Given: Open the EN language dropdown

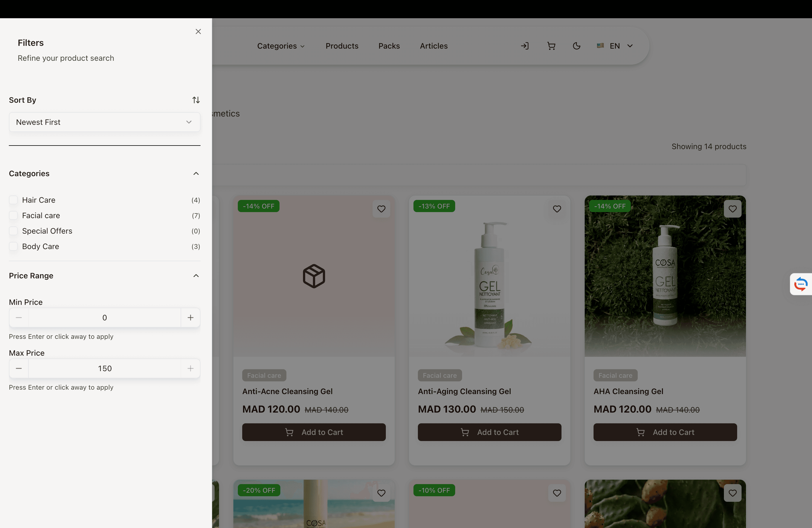Looking at the screenshot, I should 615,46.
